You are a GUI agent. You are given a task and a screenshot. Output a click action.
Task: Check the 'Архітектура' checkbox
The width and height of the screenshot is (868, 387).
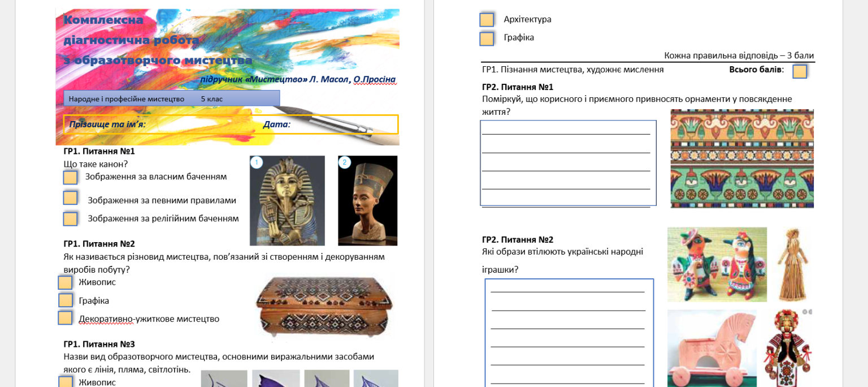pos(487,20)
